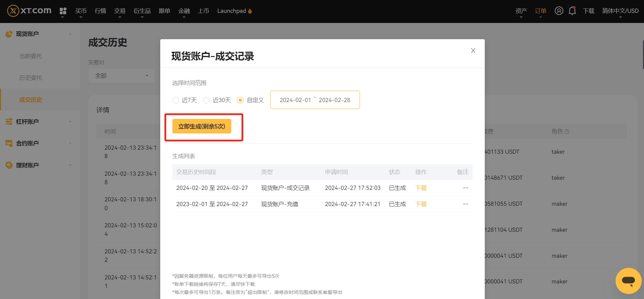The height and width of the screenshot is (299, 644).
Task: Open the 资产 top menu
Action: (x=521, y=11)
